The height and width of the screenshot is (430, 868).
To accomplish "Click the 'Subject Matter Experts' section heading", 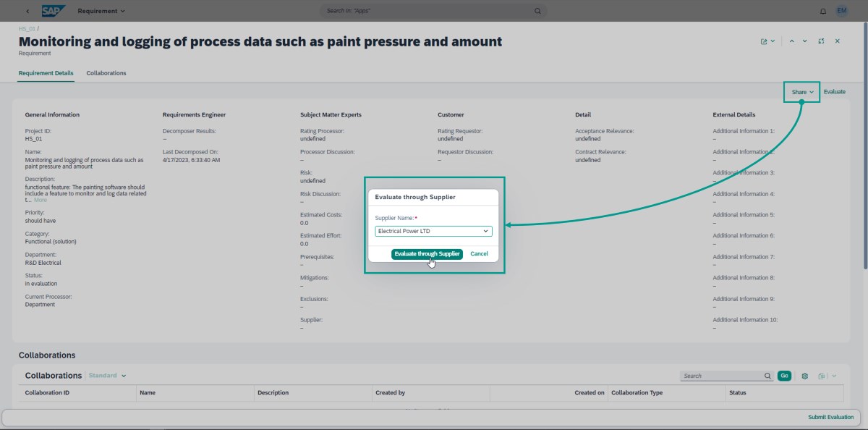I will pos(331,115).
